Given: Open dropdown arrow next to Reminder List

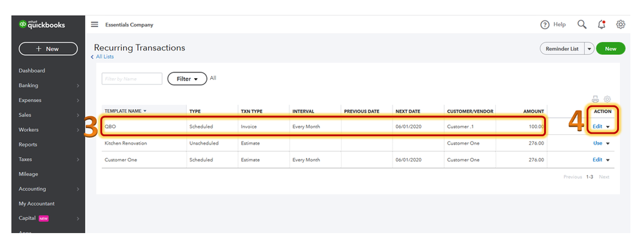Looking at the screenshot, I should (589, 48).
